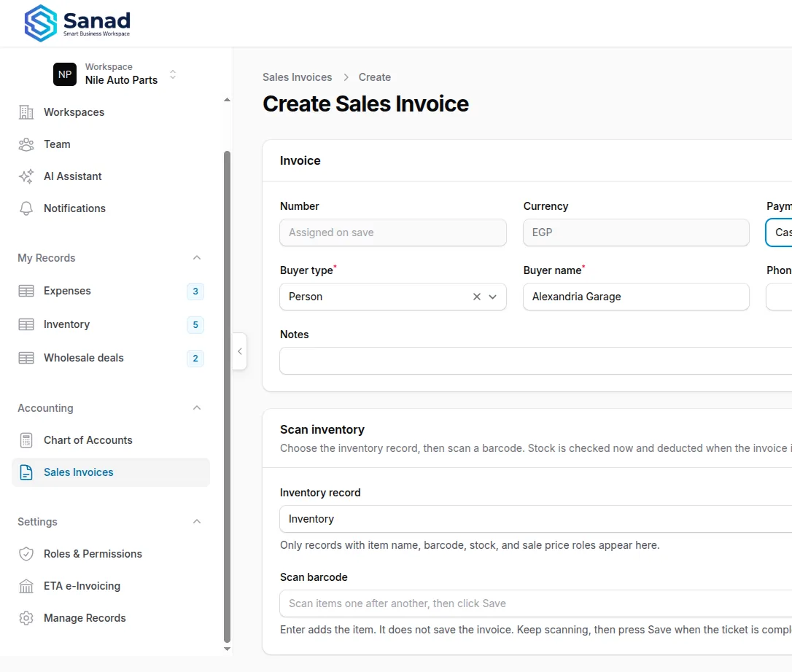Collapse the sidebar with the arrow handle
Viewport: 792px width, 672px height.
pos(240,351)
